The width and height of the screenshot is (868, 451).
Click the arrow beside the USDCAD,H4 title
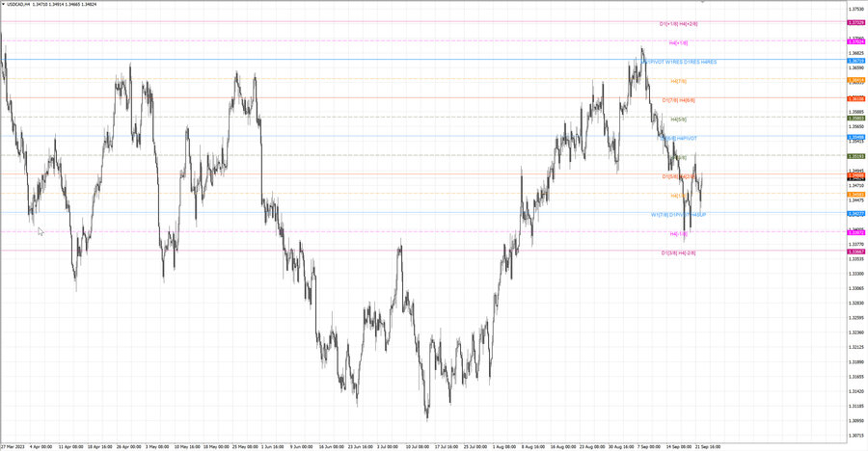pos(3,5)
